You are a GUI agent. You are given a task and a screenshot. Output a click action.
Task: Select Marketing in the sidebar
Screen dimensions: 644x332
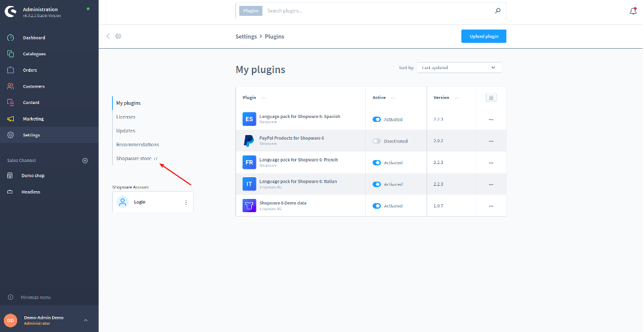(34, 119)
